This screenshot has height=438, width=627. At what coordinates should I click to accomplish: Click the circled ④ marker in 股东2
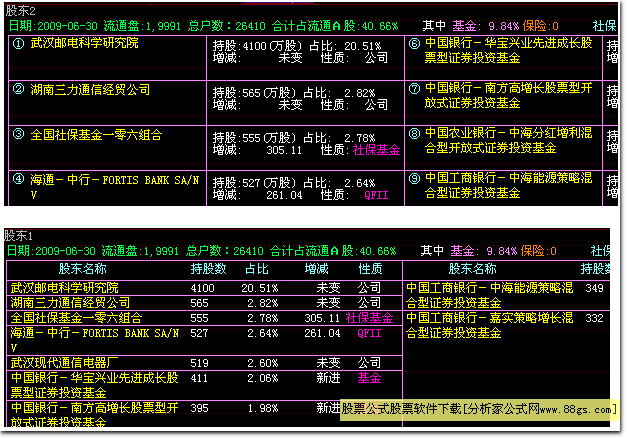pos(18,179)
